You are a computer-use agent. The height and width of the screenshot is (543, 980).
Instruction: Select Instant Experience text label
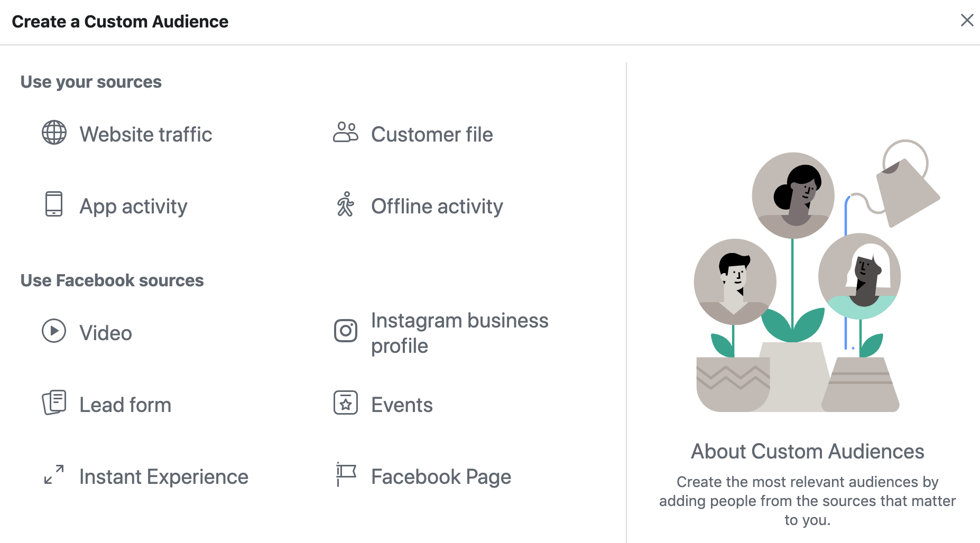164,477
